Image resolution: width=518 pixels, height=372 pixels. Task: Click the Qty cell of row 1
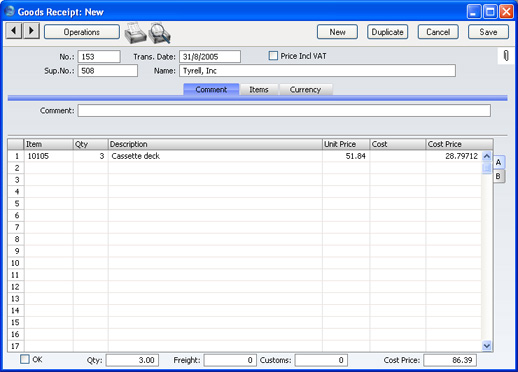coord(91,156)
